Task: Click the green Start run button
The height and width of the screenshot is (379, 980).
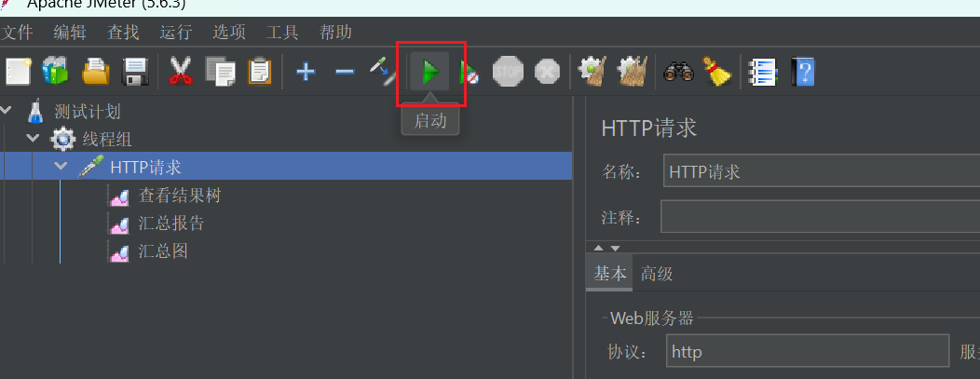Action: point(430,72)
